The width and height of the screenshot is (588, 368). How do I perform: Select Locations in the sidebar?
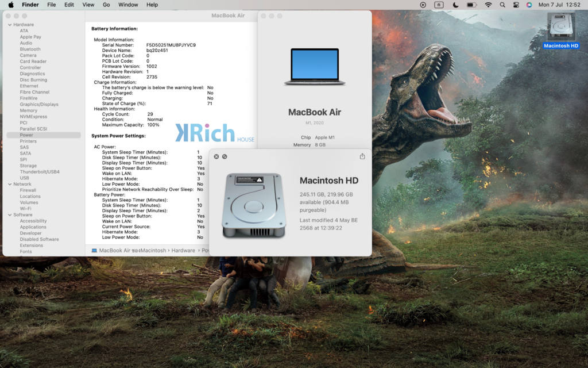pos(30,197)
